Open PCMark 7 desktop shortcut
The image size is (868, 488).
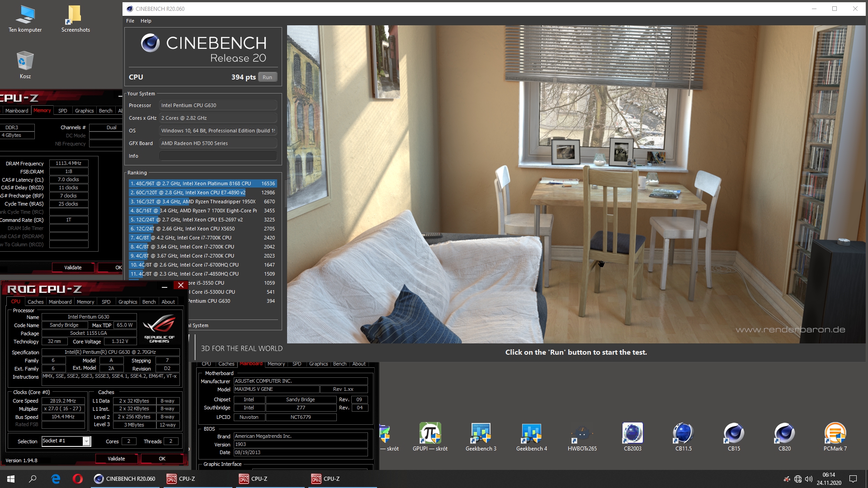point(835,436)
